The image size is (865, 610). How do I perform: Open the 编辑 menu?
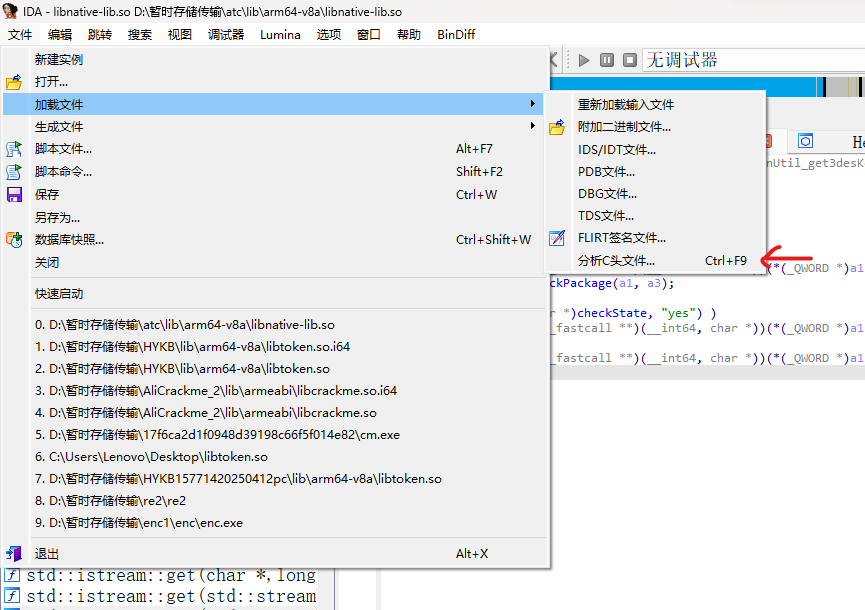point(60,35)
